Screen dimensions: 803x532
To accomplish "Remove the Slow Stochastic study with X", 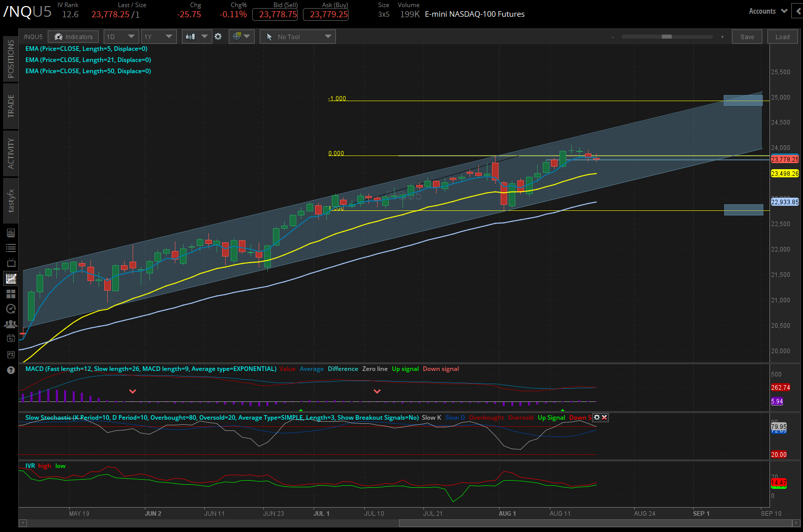I will (604, 417).
